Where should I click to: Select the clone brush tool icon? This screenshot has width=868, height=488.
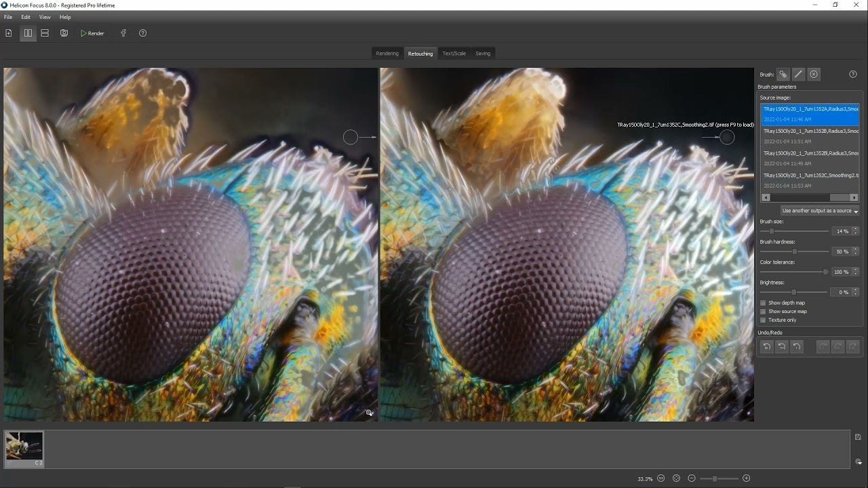(x=783, y=75)
